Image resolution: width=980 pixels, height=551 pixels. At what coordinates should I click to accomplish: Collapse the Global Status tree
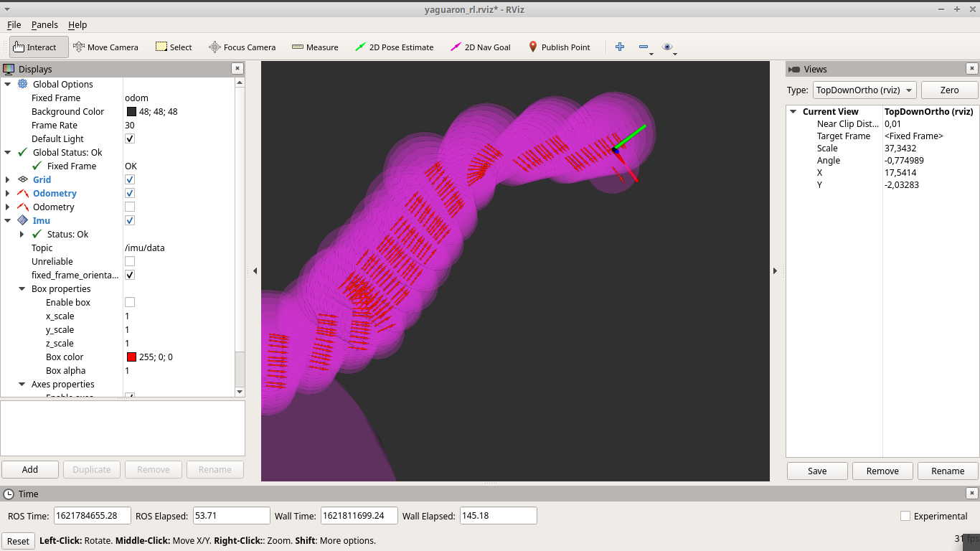coord(8,152)
